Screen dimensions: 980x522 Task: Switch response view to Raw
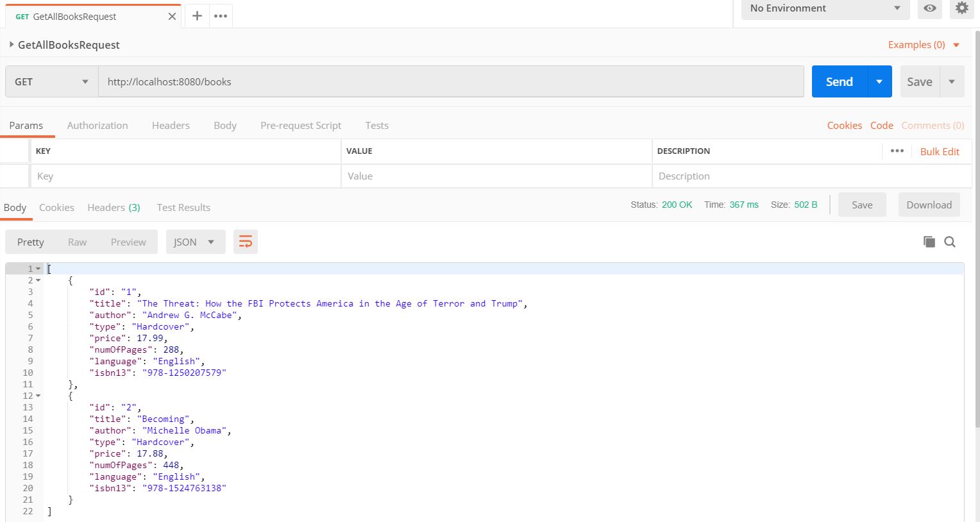(x=77, y=242)
